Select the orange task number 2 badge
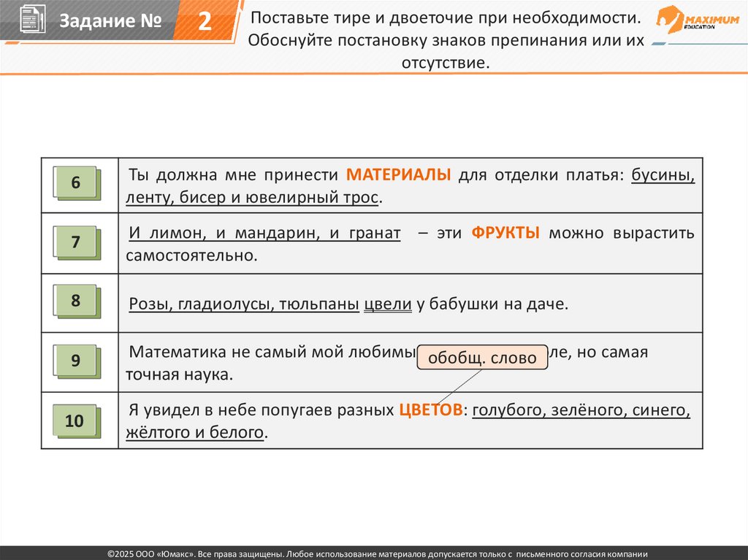748x560 pixels. (x=205, y=20)
